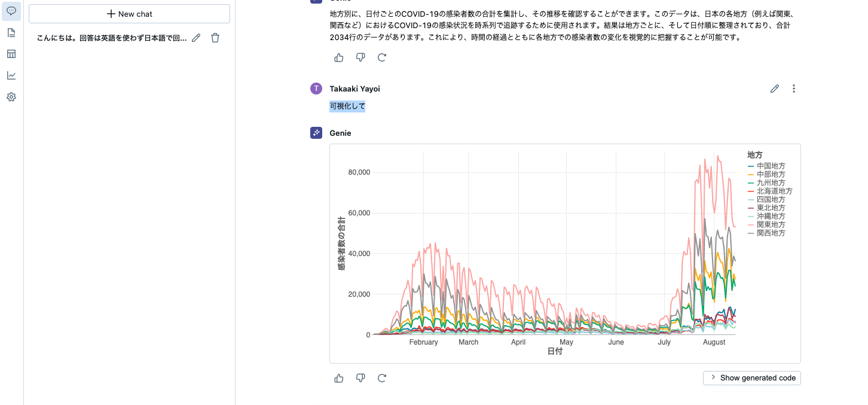Viewport: 868px width, 405px height.
Task: Give a thumbs up to the visualization response
Action: (x=339, y=377)
